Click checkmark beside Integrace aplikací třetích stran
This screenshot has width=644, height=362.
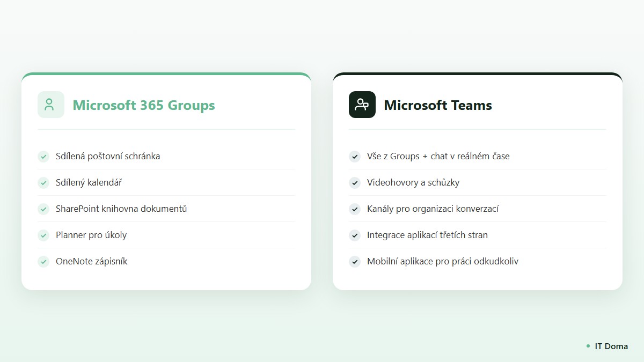click(x=355, y=235)
